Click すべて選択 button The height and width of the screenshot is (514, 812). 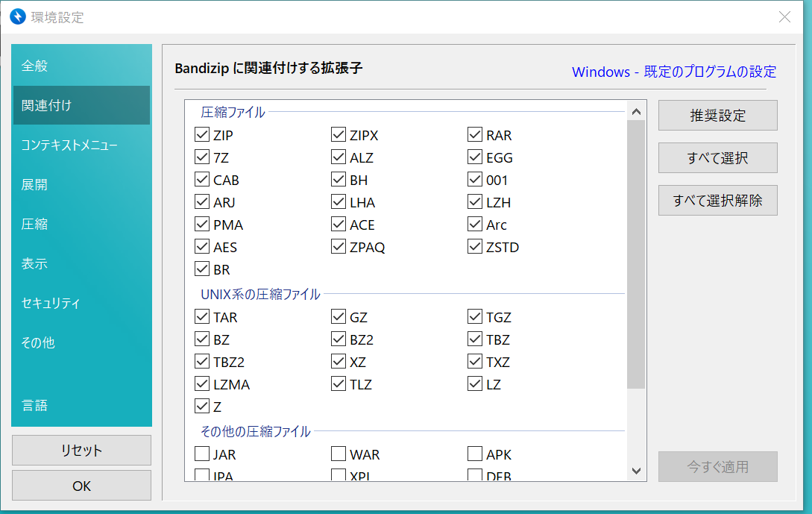click(x=718, y=157)
